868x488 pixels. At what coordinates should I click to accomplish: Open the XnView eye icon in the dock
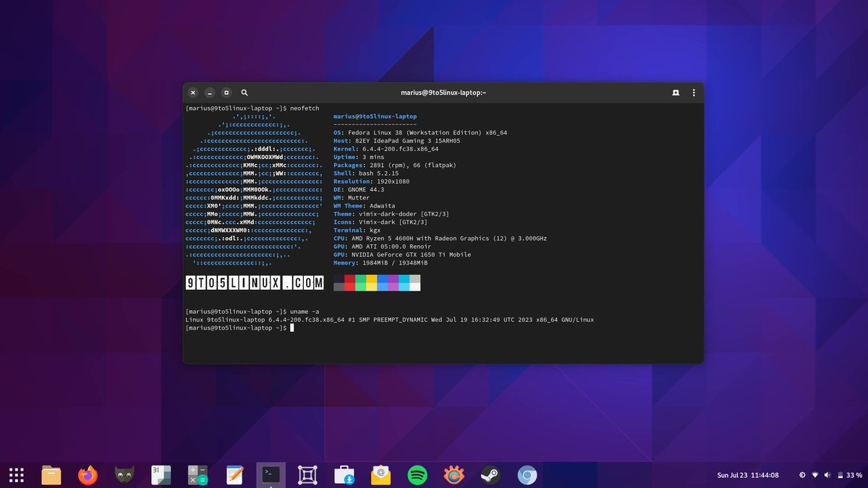454,475
